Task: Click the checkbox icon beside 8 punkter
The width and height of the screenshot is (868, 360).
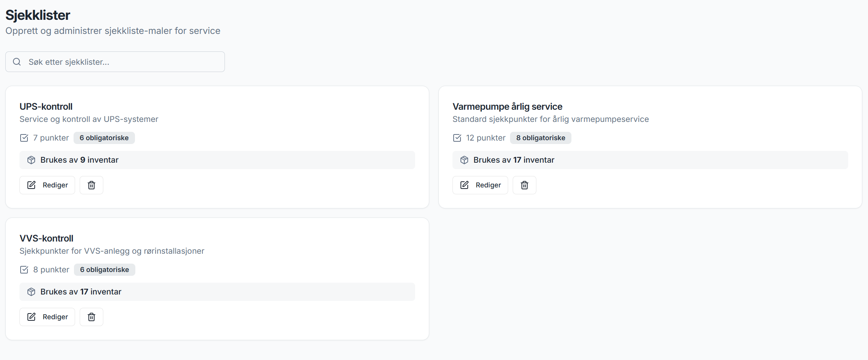Action: point(24,270)
